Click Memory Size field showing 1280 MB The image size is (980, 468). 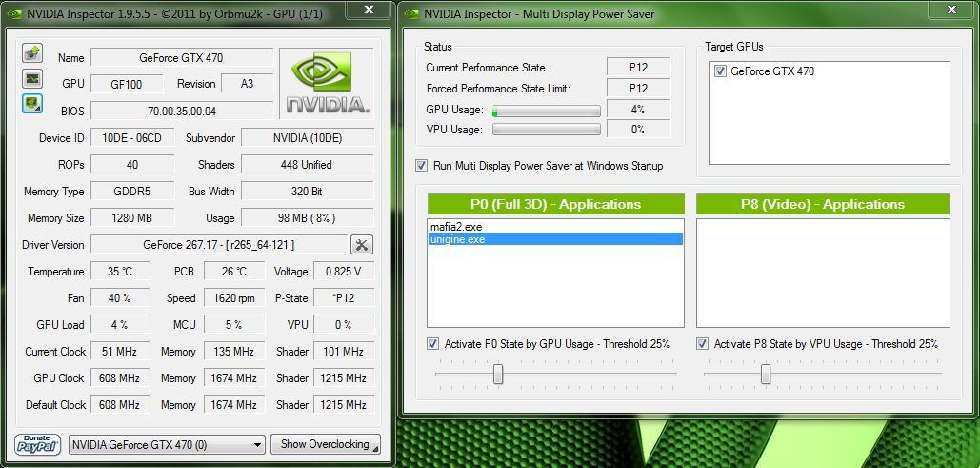coord(131,217)
